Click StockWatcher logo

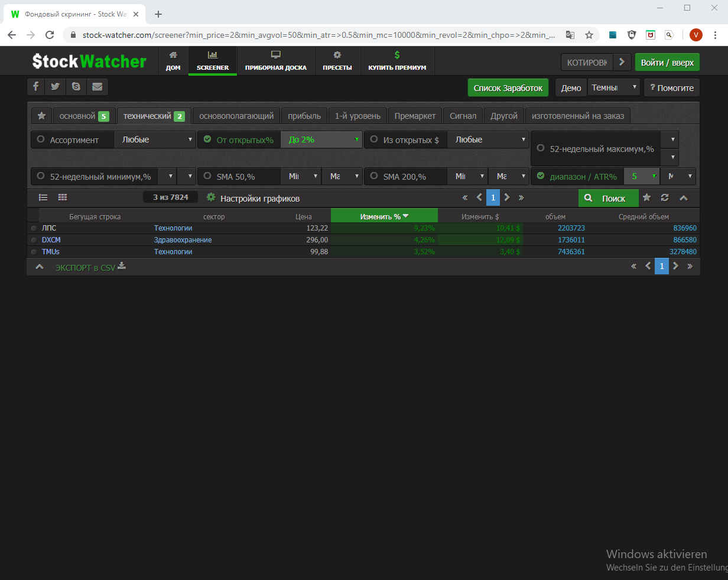pyautogui.click(x=89, y=61)
